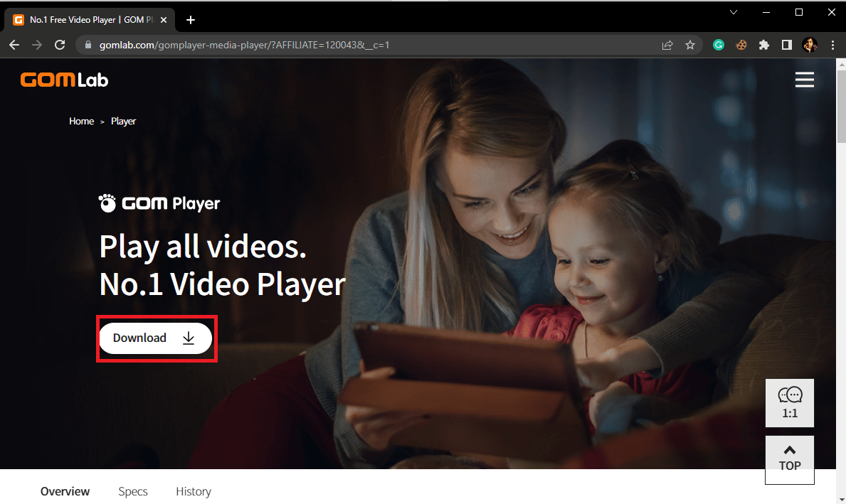Click the "No.1 Video Player" headline text
The width and height of the screenshot is (846, 504).
click(222, 284)
